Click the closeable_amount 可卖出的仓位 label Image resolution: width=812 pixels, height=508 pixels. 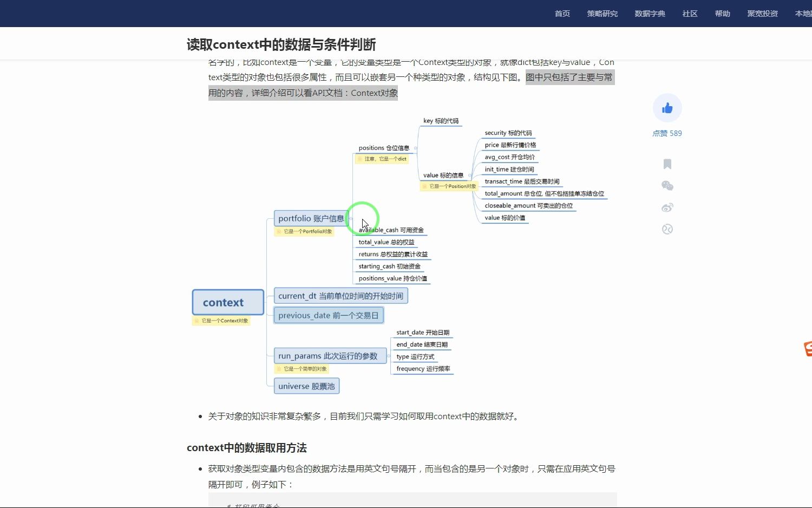pyautogui.click(x=529, y=206)
